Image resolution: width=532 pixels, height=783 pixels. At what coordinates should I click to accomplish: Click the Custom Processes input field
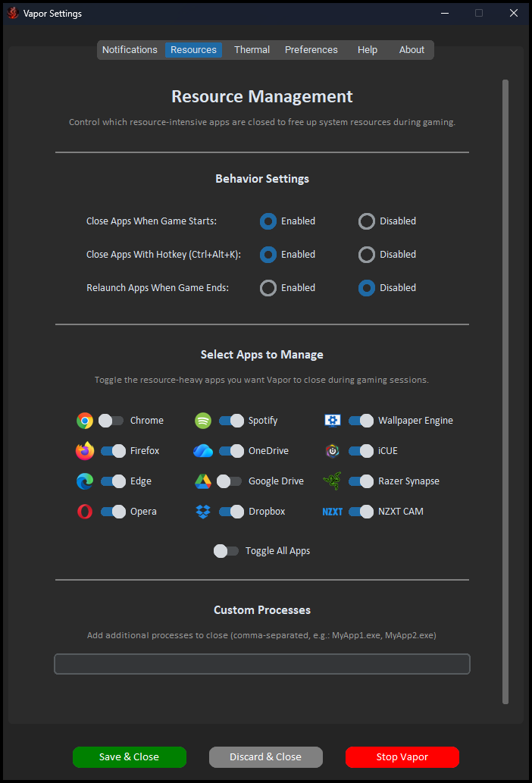(x=261, y=663)
